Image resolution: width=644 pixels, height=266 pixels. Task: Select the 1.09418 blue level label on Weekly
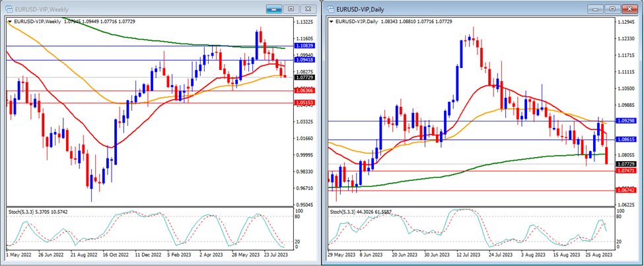(x=304, y=59)
